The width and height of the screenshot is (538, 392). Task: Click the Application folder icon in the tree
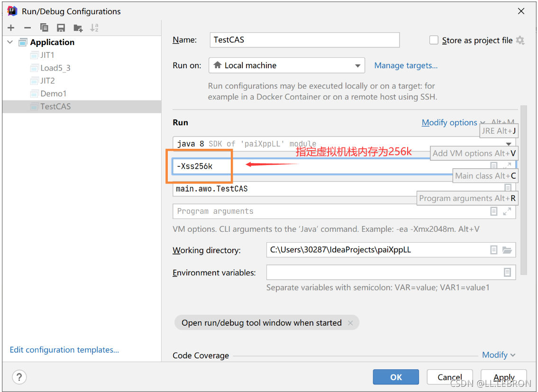point(23,42)
